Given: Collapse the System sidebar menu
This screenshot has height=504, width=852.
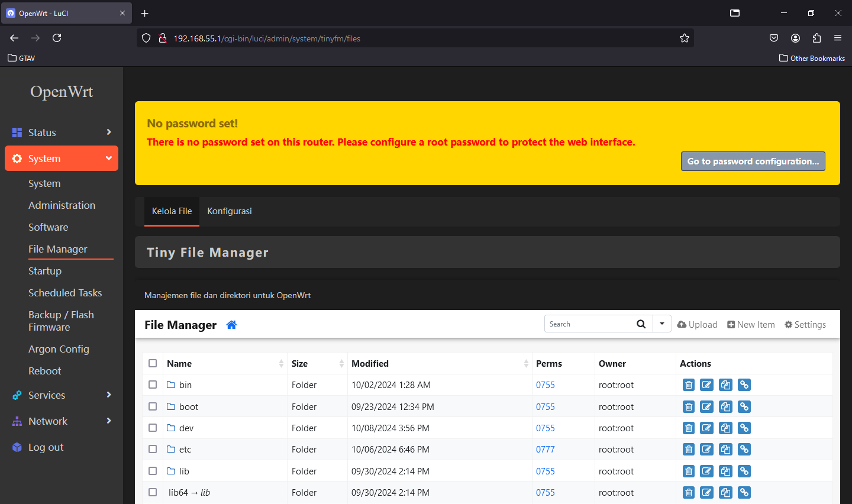Looking at the screenshot, I should click(x=62, y=159).
